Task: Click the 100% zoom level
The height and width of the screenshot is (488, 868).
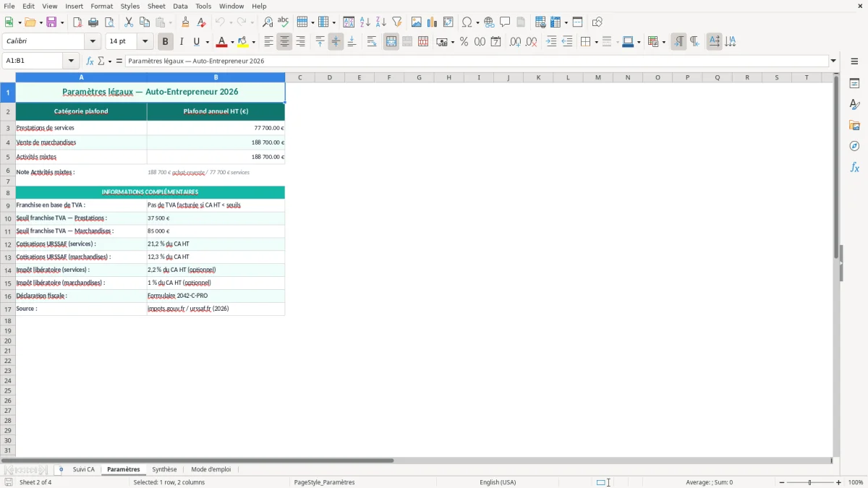Action: tap(856, 482)
